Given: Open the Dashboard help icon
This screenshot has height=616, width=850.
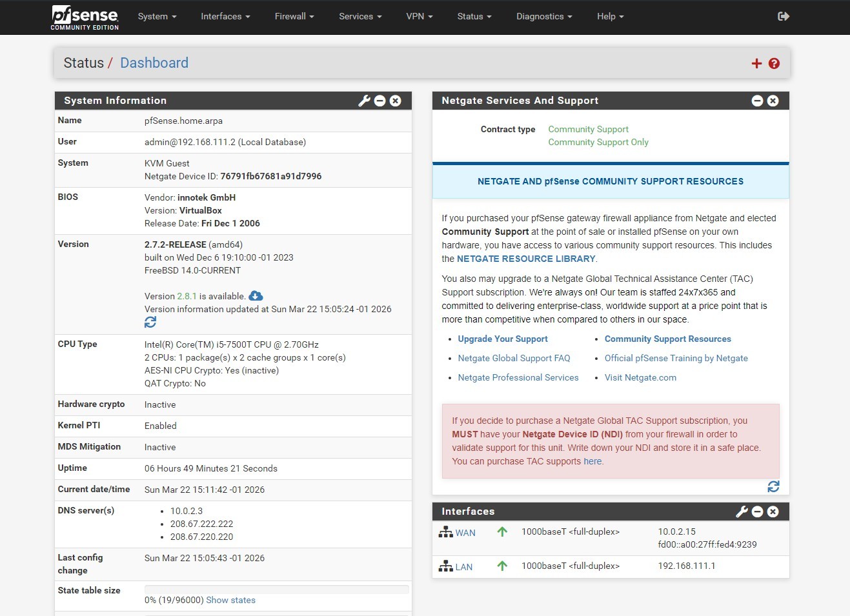Looking at the screenshot, I should point(773,63).
